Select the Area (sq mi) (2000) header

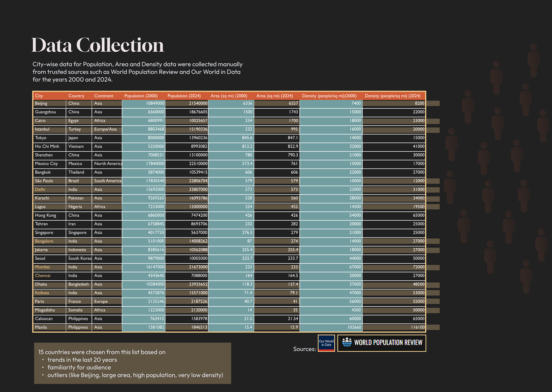tap(229, 96)
